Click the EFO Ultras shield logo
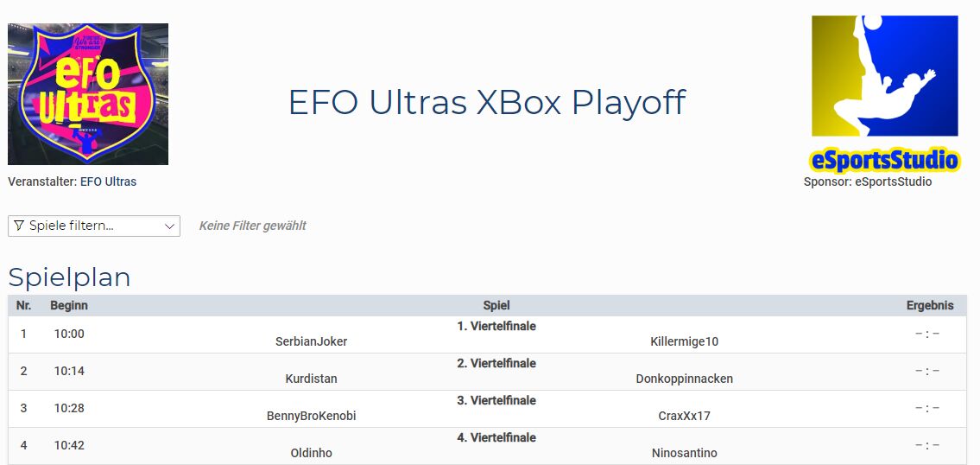Viewport: 980px width, 465px height. coord(88,94)
